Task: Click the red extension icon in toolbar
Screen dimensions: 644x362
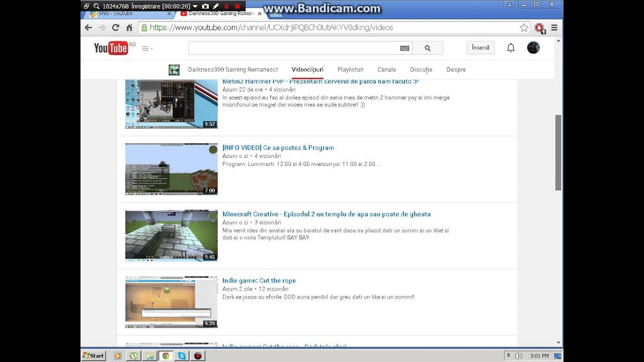Action: pyautogui.click(x=539, y=28)
